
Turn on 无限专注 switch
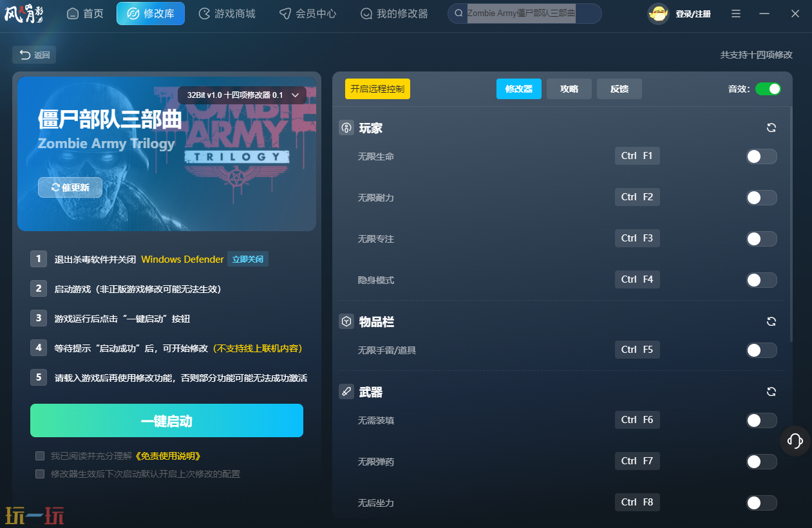762,239
